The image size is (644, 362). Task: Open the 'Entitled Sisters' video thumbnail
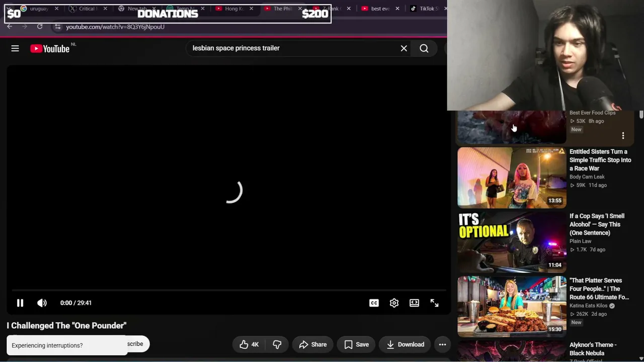512,177
